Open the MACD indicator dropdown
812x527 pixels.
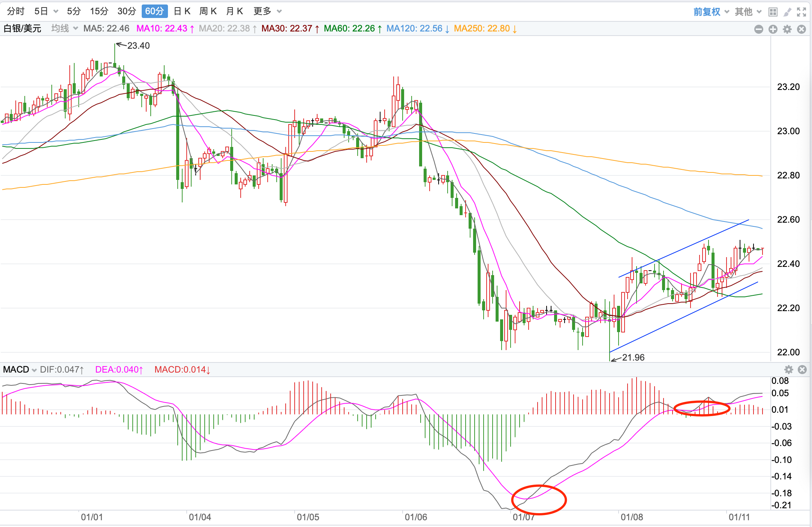(x=19, y=370)
